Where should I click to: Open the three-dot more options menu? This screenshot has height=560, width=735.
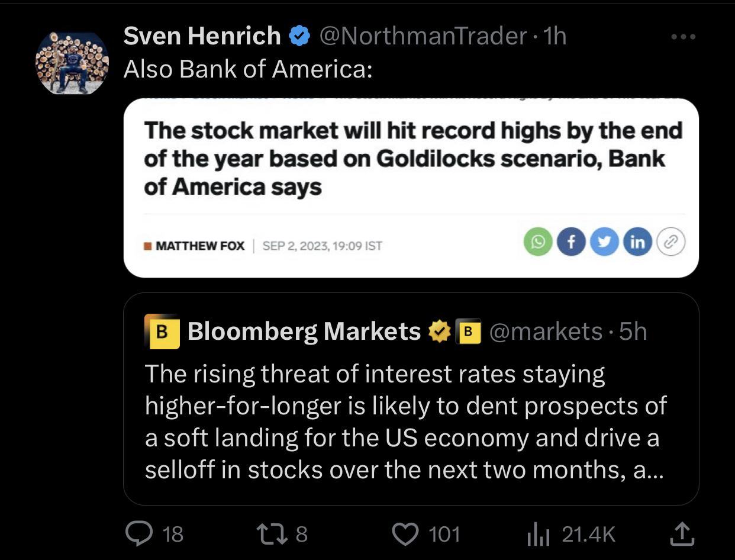click(684, 37)
